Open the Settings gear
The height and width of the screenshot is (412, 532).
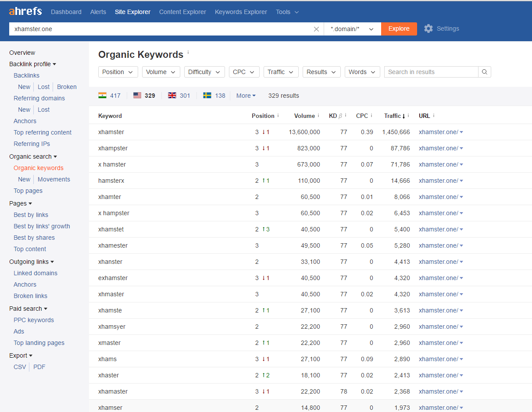428,28
